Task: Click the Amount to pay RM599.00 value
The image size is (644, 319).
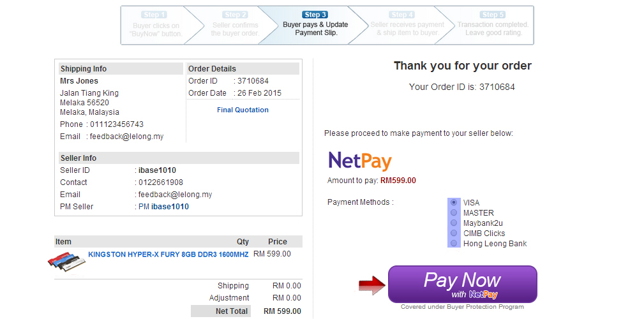Action: 398,180
